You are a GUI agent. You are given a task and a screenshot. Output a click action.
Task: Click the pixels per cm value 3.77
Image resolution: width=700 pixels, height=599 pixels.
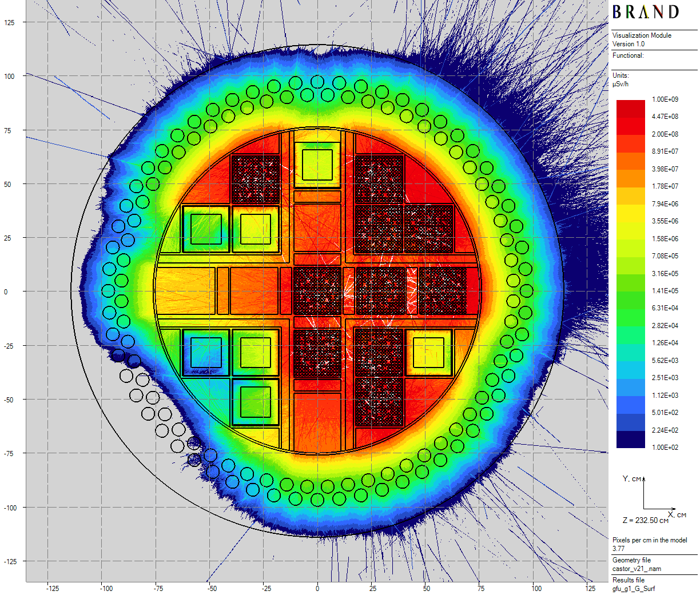point(618,549)
